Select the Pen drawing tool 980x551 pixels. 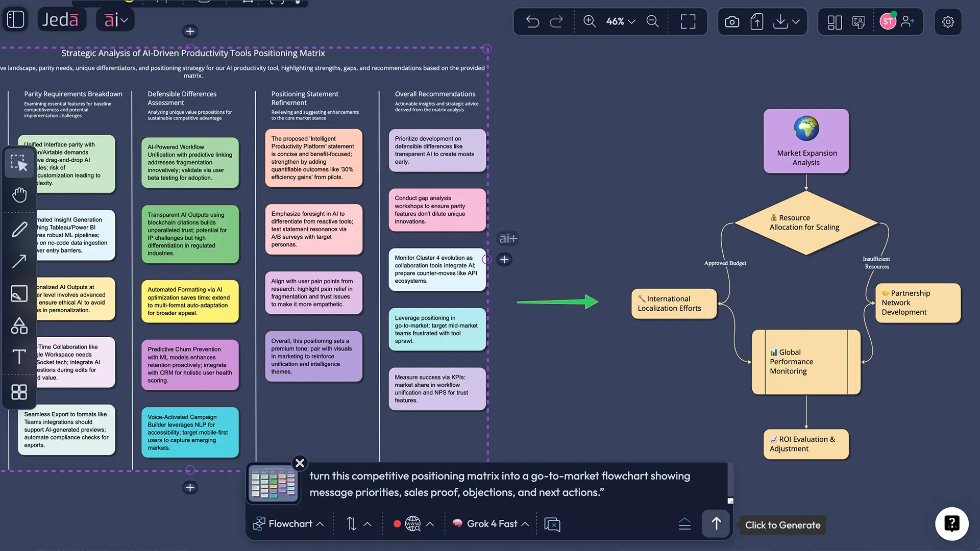tap(19, 229)
